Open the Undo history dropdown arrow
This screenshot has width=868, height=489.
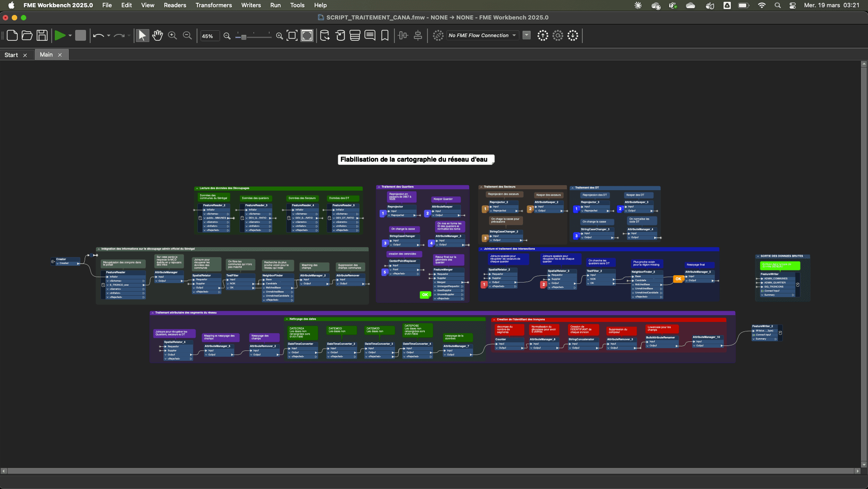pyautogui.click(x=109, y=35)
